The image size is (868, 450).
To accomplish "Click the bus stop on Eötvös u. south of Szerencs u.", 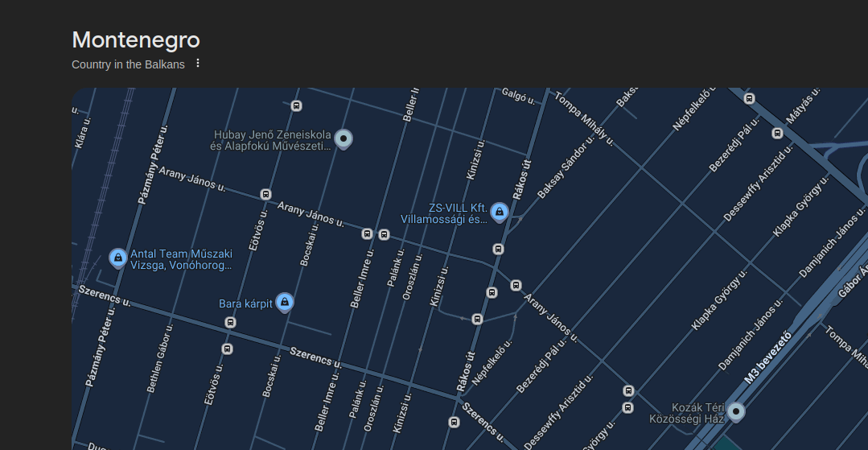I will click(x=227, y=349).
